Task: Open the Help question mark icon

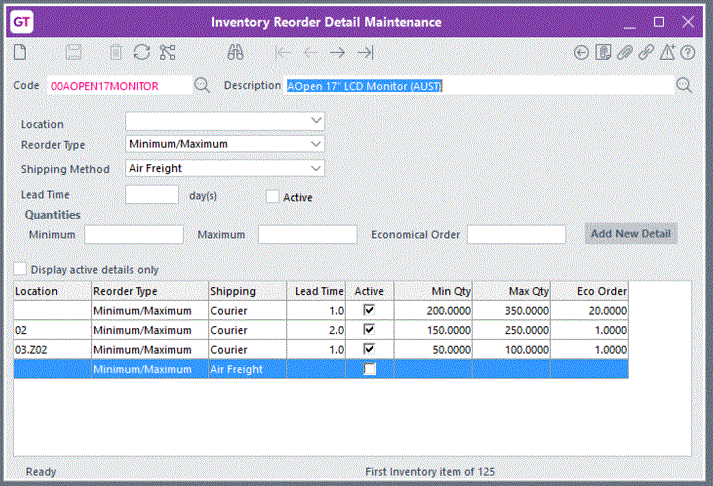Action: click(688, 53)
